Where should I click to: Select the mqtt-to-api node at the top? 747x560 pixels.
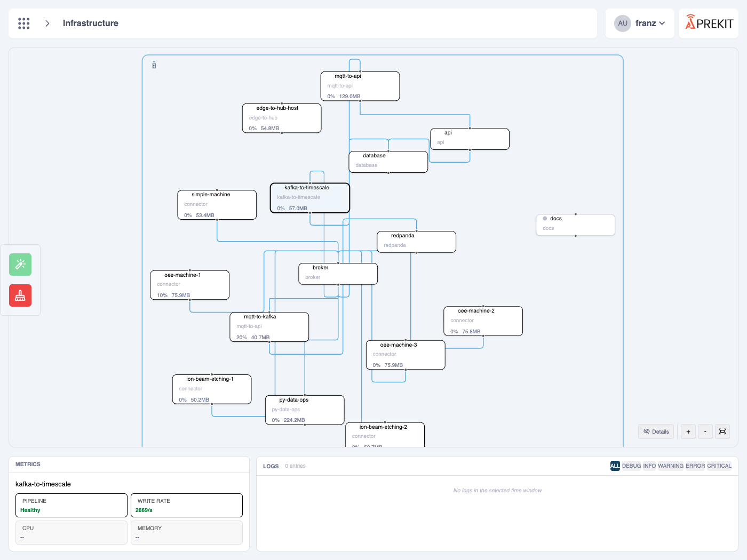point(360,86)
